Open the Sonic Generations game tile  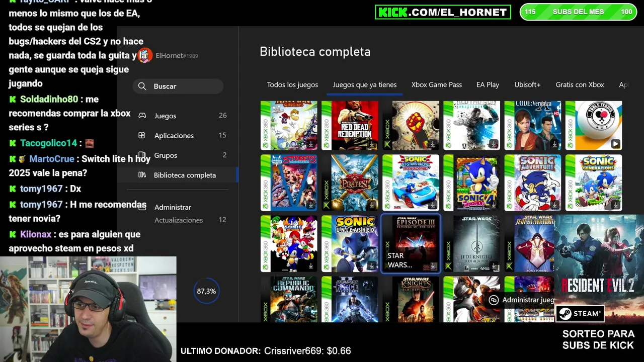pos(594,183)
